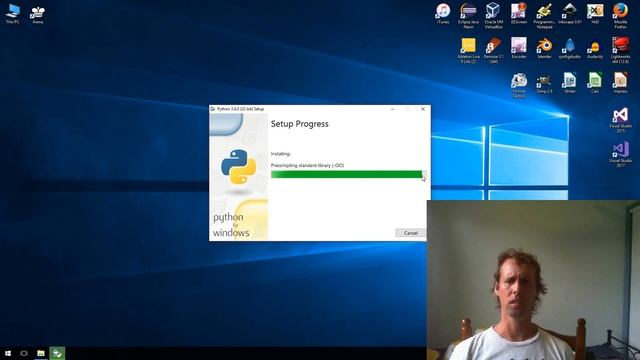This screenshot has height=360, width=640.
Task: Open the Format Factory shortcut
Action: [519, 85]
